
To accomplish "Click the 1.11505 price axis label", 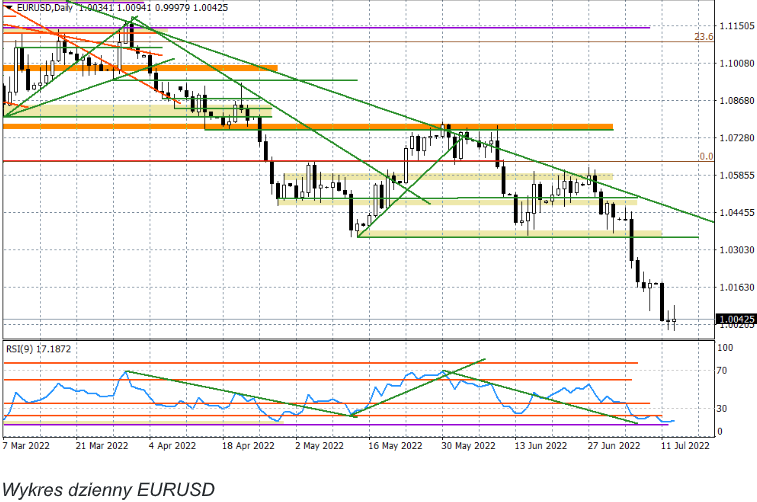I will [x=735, y=26].
